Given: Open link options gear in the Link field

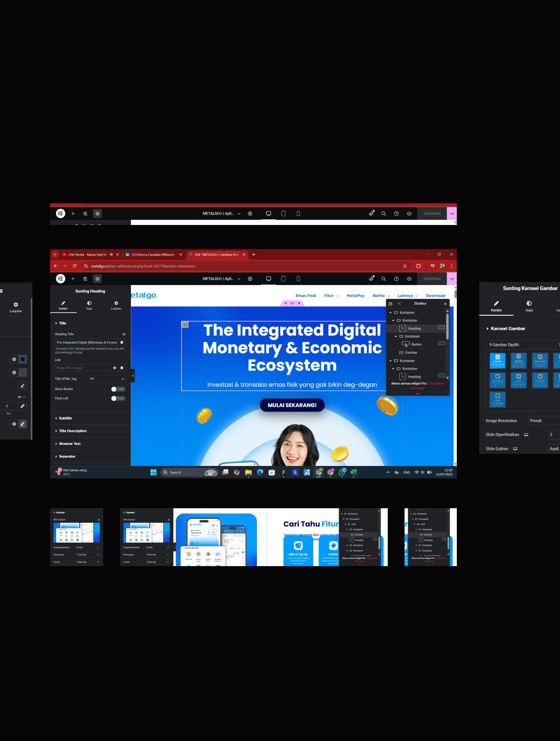Looking at the screenshot, I should click(114, 368).
